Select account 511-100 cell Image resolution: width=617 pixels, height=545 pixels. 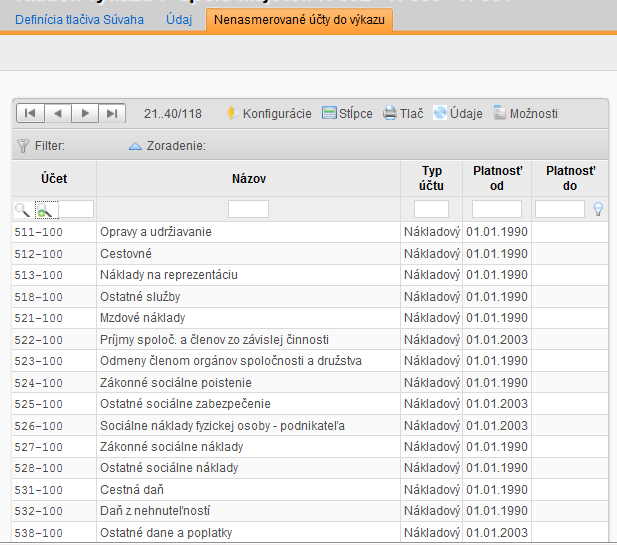click(x=54, y=232)
